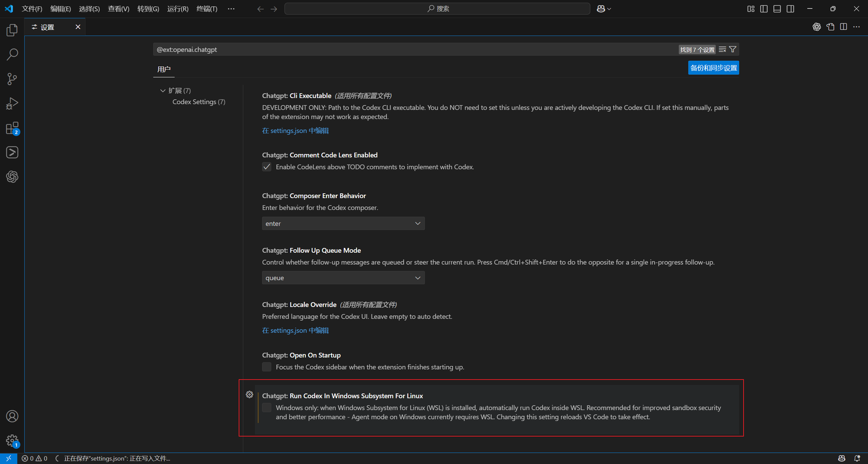The height and width of the screenshot is (464, 868).
Task: Close the 设置 editor tab
Action: pyautogui.click(x=78, y=27)
